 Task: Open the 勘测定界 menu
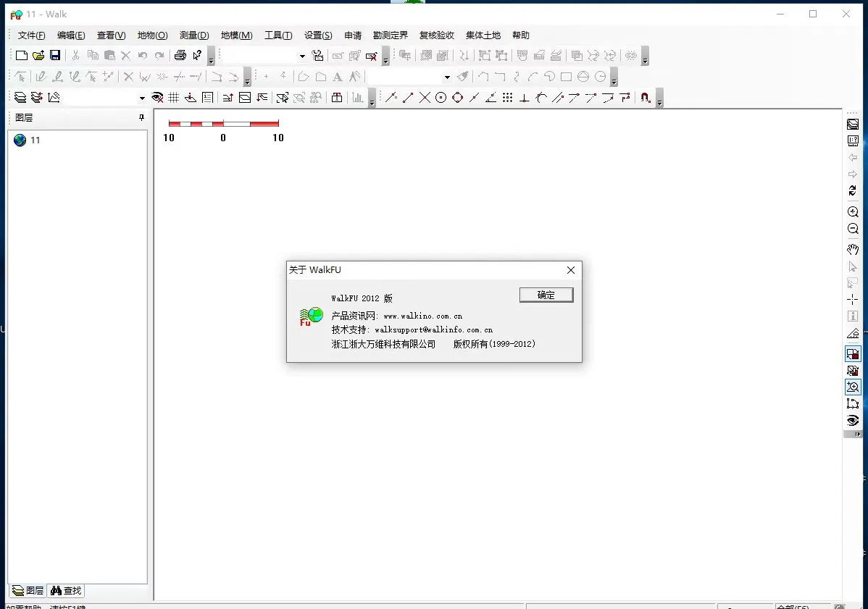click(391, 35)
